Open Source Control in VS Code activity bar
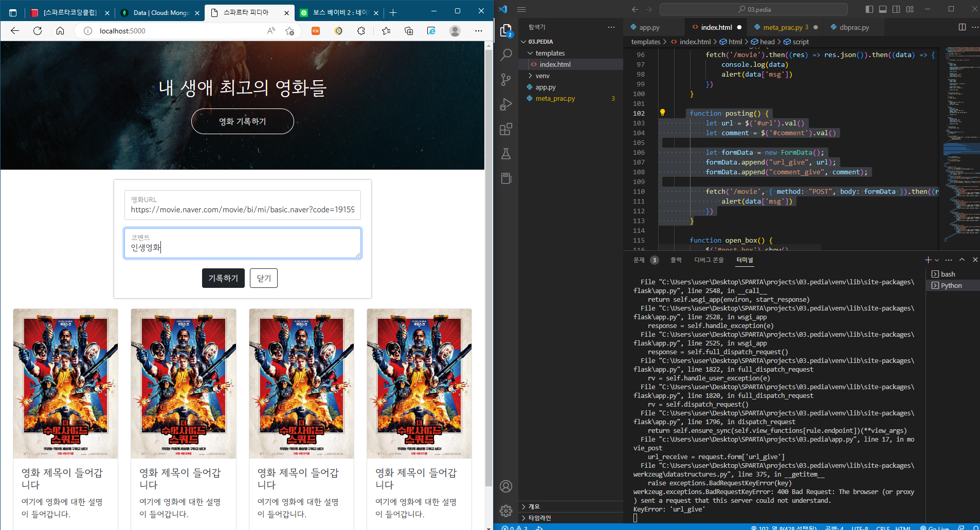The image size is (980, 530). (x=506, y=79)
